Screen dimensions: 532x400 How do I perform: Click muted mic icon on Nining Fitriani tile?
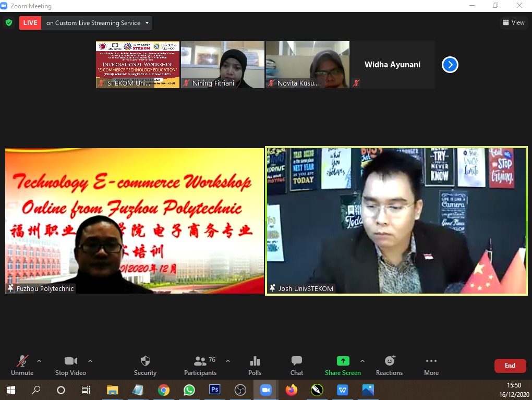point(186,83)
